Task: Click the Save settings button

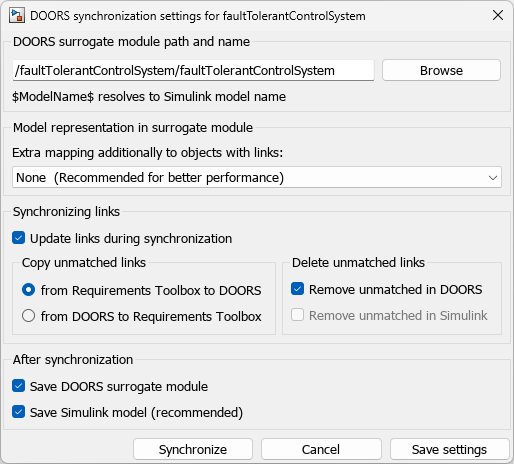Action: click(x=449, y=449)
